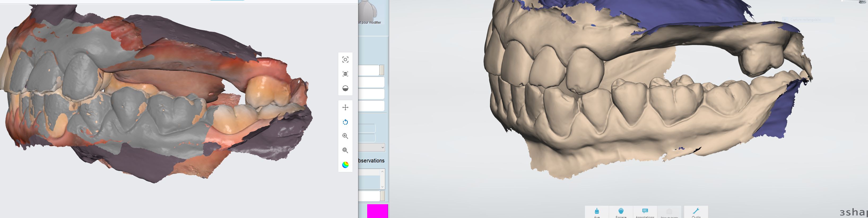This screenshot has width=868, height=218.
Task: Click the front-view face icon
Action: [345, 74]
